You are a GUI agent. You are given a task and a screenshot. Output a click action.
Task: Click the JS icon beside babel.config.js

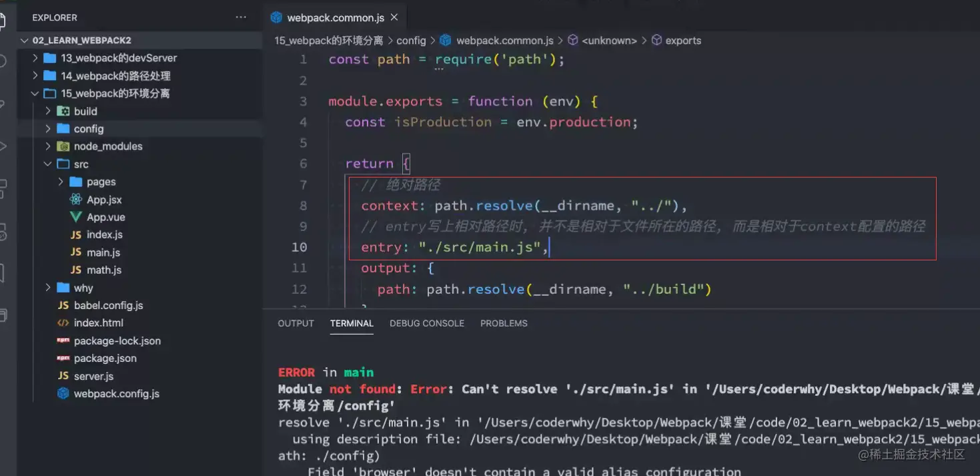pos(63,305)
